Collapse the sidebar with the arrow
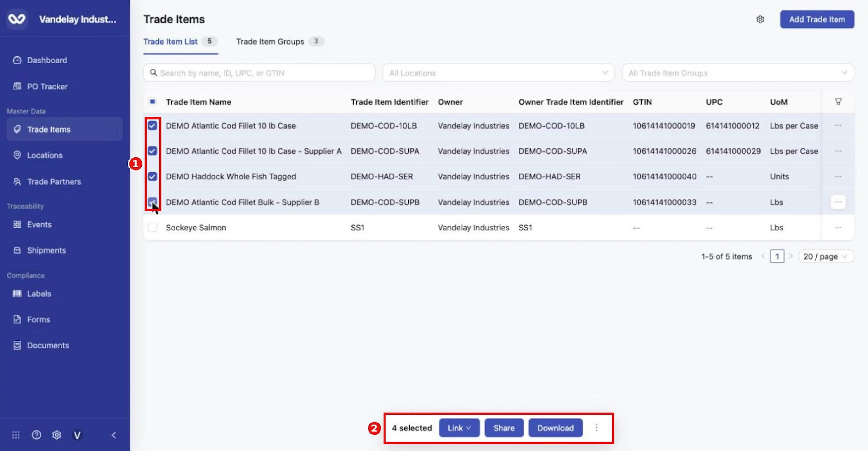Image resolution: width=868 pixels, height=451 pixels. pos(114,435)
